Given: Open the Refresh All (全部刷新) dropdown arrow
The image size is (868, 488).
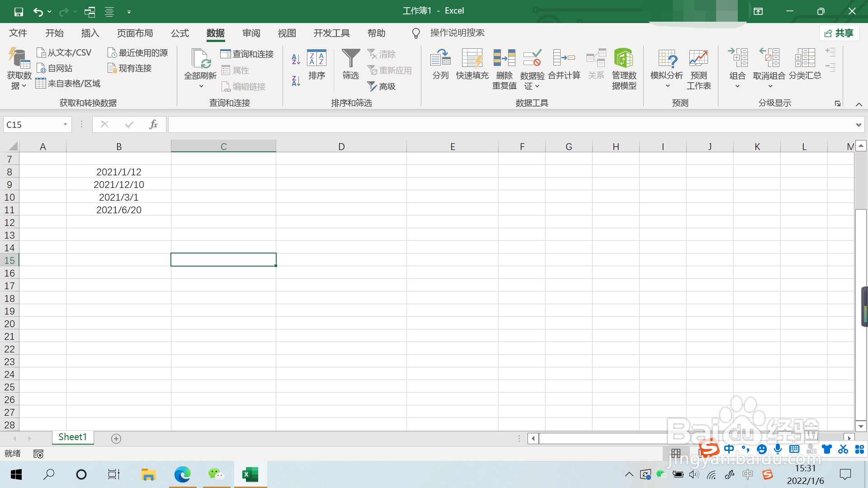Looking at the screenshot, I should pos(201,86).
